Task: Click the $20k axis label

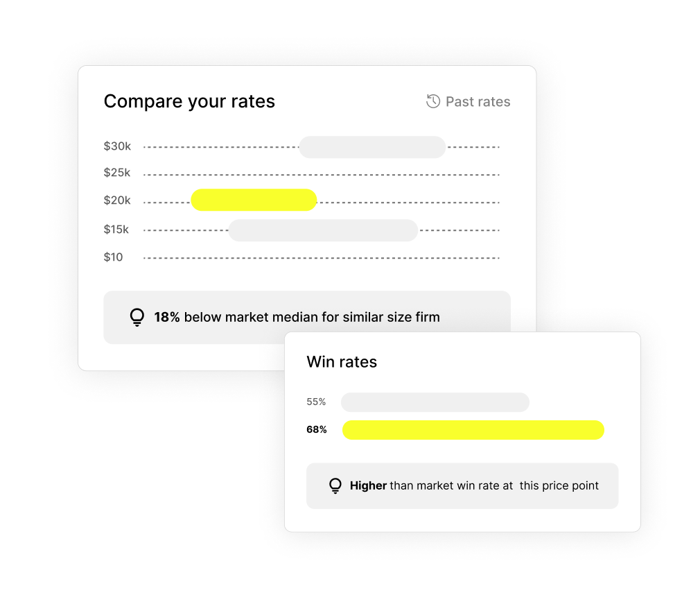Action: tap(117, 200)
